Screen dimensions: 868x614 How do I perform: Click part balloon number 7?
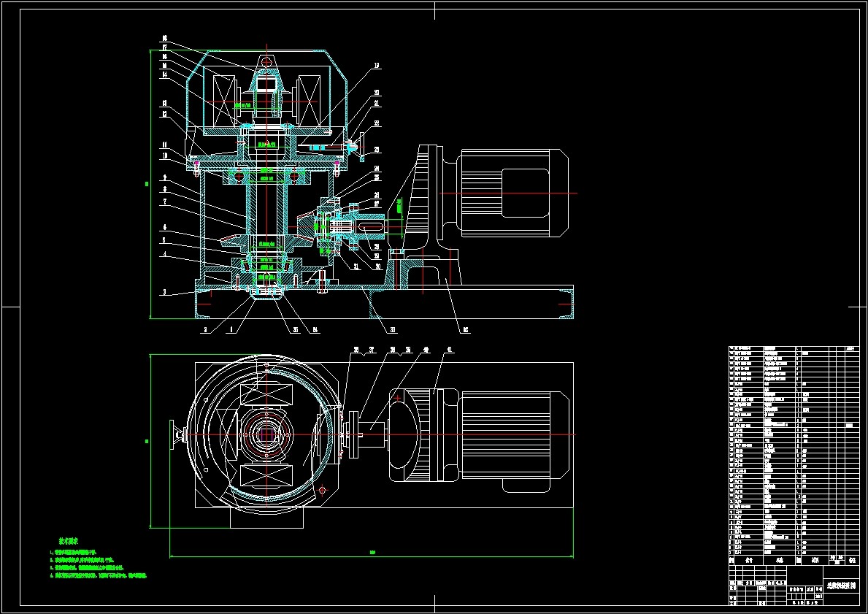(164, 202)
